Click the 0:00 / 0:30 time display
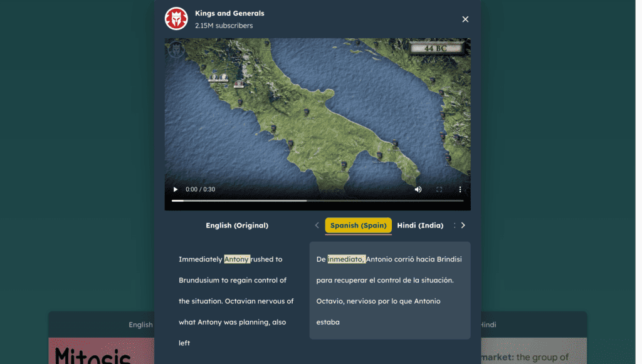This screenshot has height=364, width=642. 200,189
